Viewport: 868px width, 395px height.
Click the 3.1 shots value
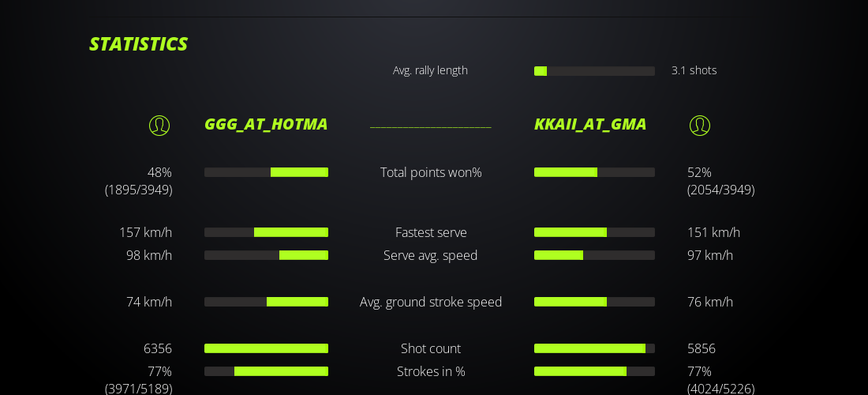[x=694, y=70]
